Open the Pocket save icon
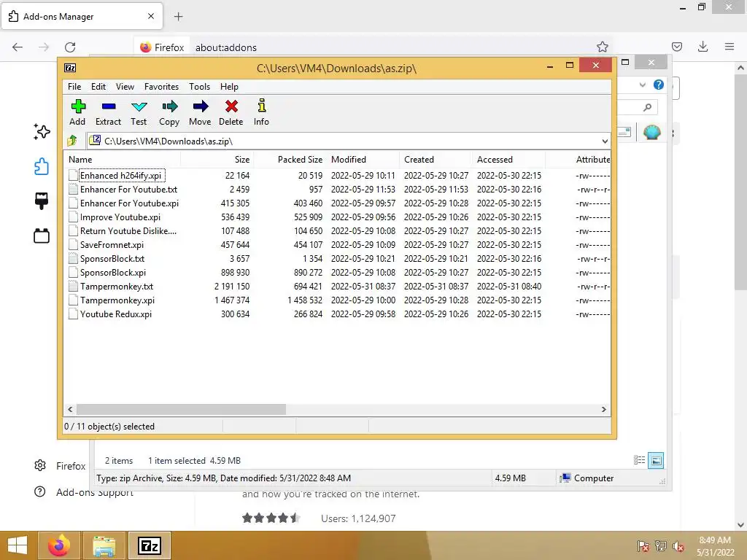 pyautogui.click(x=676, y=47)
